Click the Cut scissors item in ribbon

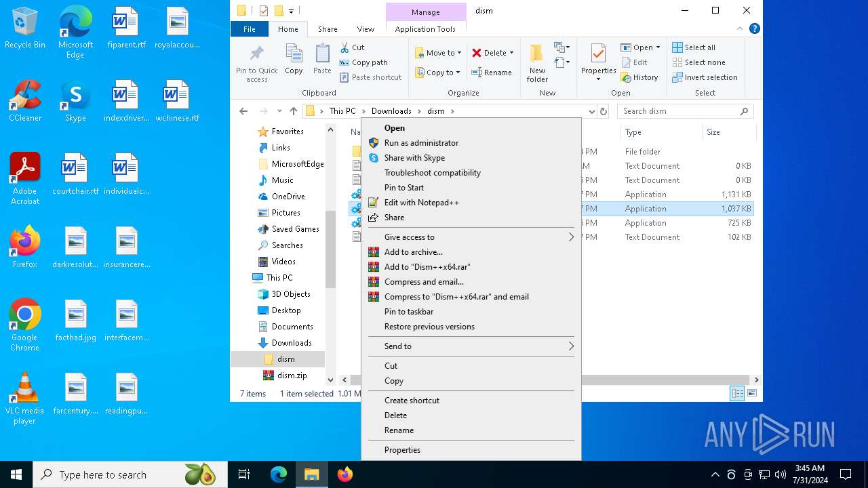[352, 47]
